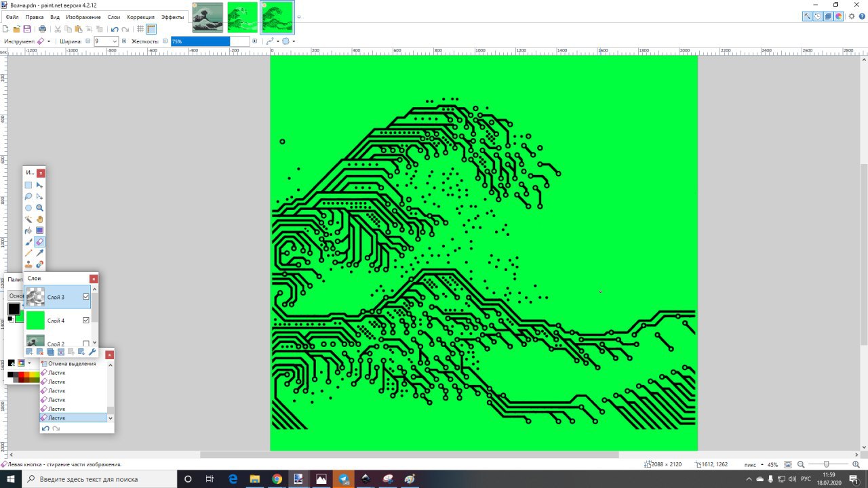868x488 pixels.
Task: Select the Move Selected Pixels tool
Action: 39,185
